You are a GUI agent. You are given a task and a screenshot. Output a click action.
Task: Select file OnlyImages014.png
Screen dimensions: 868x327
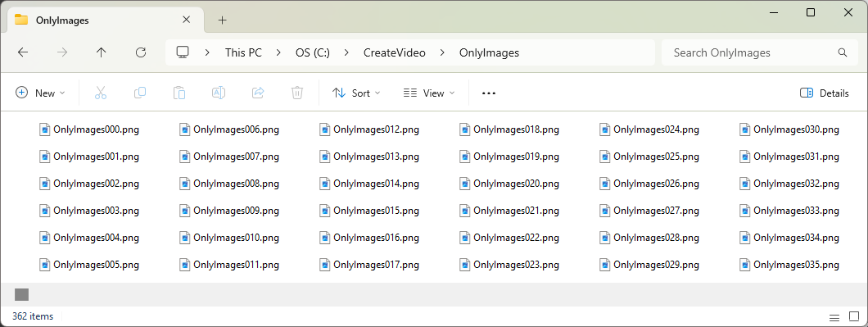(369, 184)
